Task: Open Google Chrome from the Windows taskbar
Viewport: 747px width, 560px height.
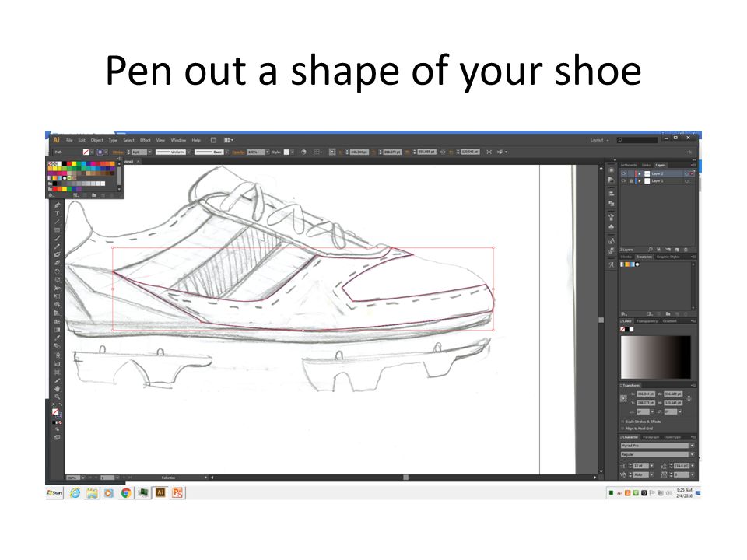Action: point(126,493)
